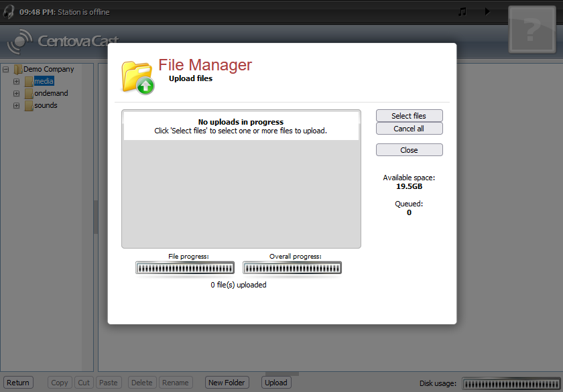
Task: Click the Centova Cast logo
Action: (63, 41)
